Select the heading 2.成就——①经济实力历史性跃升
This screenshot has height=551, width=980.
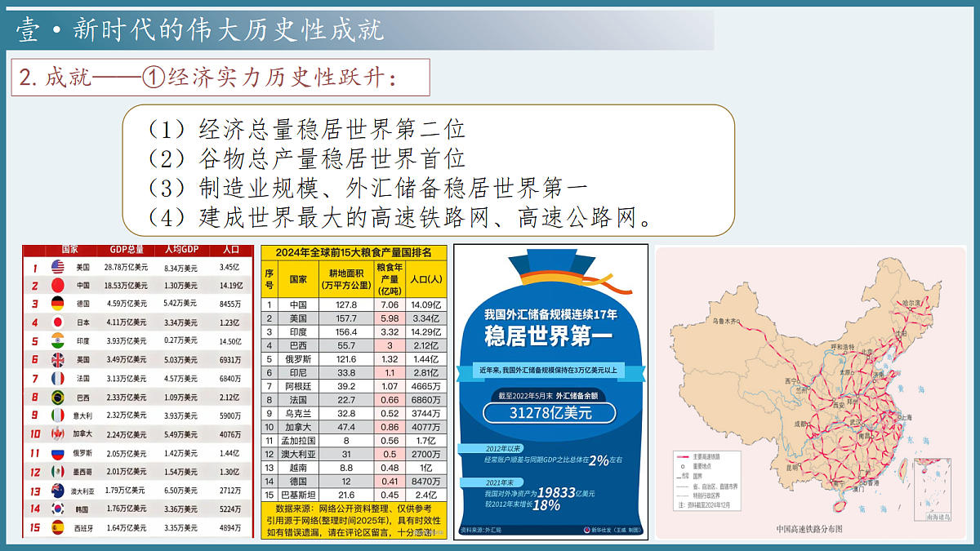[x=208, y=77]
